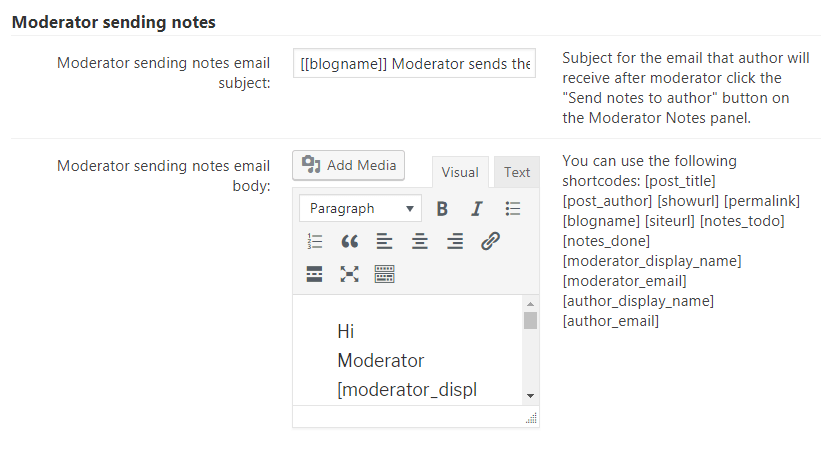Click the email subject input field
The image size is (827, 449).
(x=415, y=64)
